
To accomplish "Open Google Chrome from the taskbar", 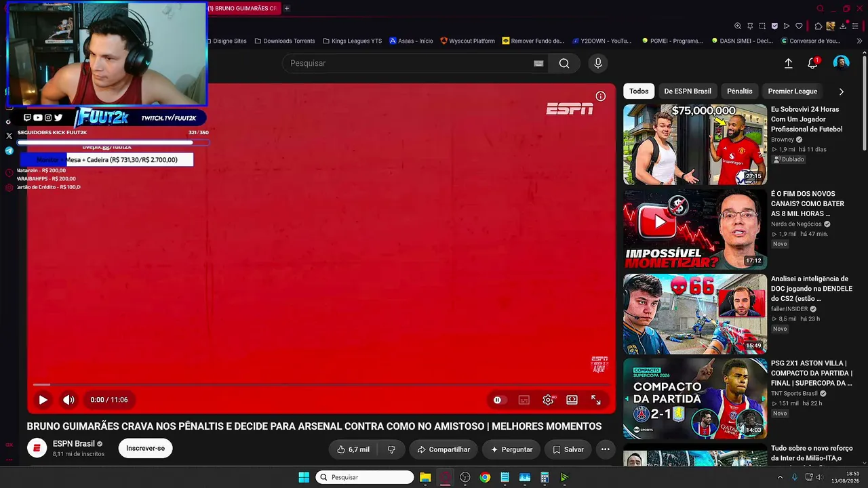I will click(485, 477).
